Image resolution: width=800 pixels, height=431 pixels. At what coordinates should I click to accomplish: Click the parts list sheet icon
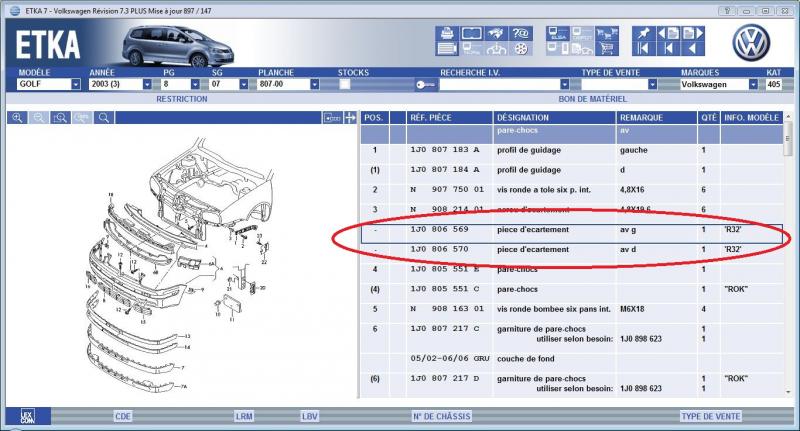coord(447,48)
